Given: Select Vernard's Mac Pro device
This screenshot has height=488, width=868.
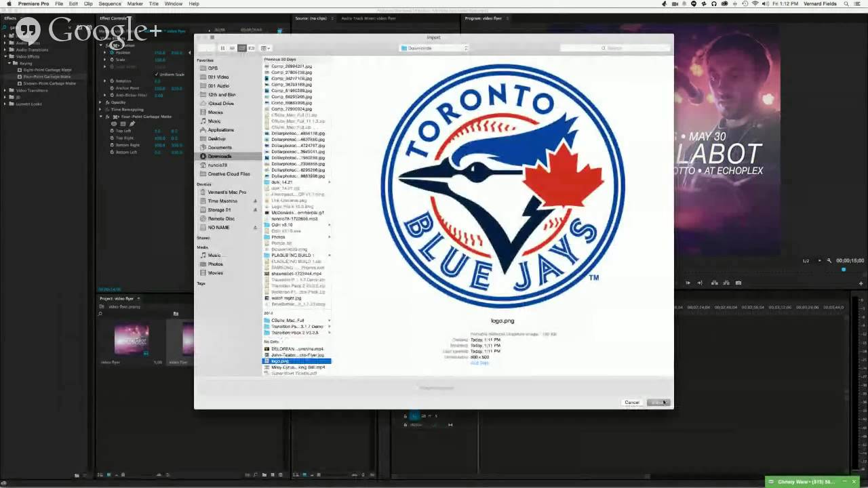Looking at the screenshot, I should point(227,192).
